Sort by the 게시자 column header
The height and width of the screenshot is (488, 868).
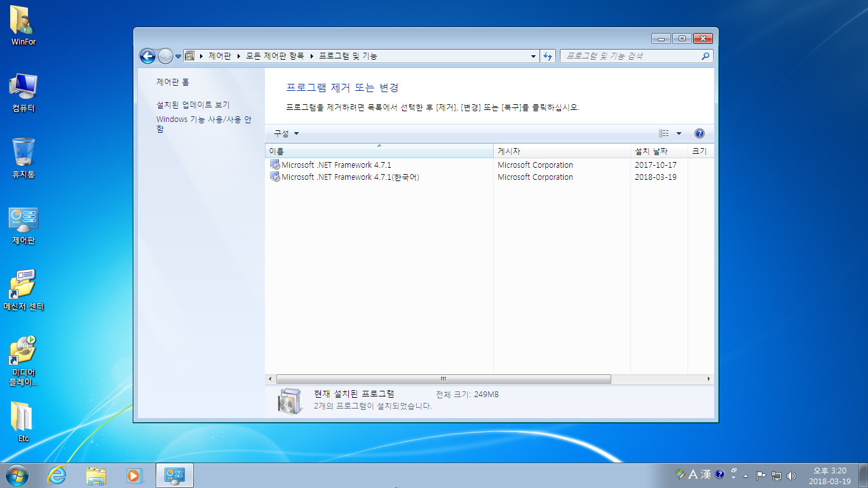pos(562,151)
